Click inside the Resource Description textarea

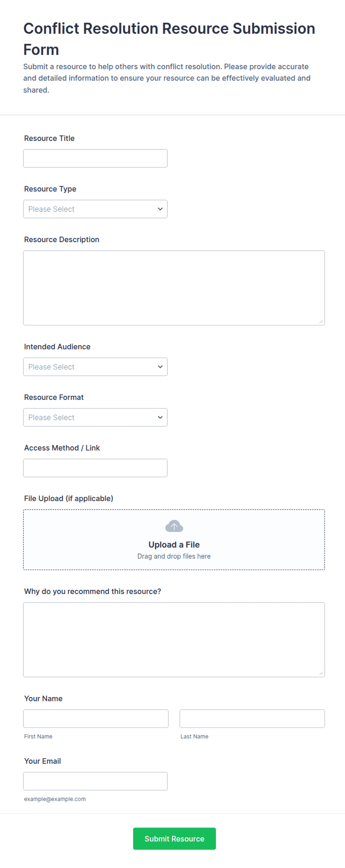click(x=174, y=288)
